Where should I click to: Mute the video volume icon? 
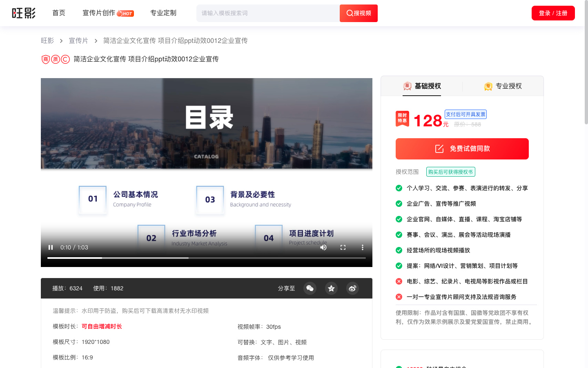point(323,247)
